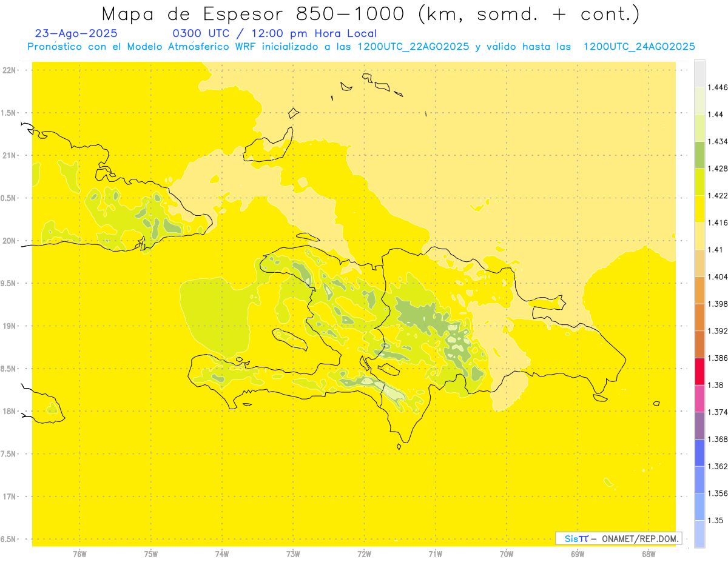Click the 70W longitude axis label
This screenshot has height=562, width=728.
[x=507, y=554]
